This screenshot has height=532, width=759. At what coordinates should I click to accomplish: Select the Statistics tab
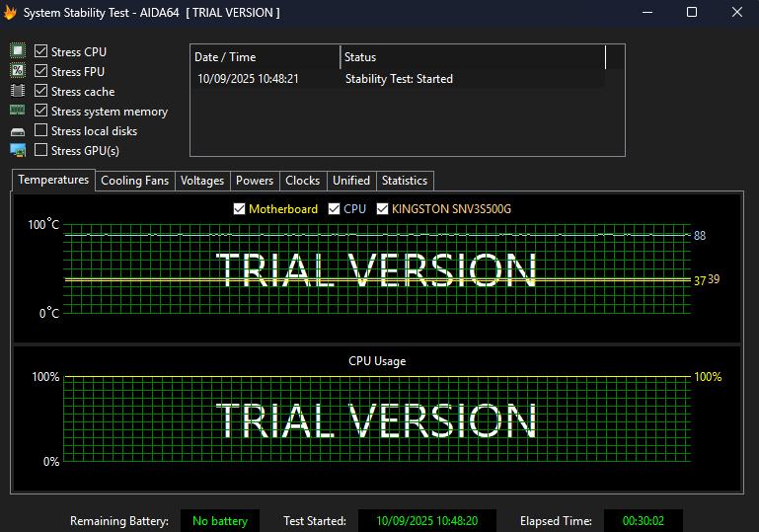[405, 181]
